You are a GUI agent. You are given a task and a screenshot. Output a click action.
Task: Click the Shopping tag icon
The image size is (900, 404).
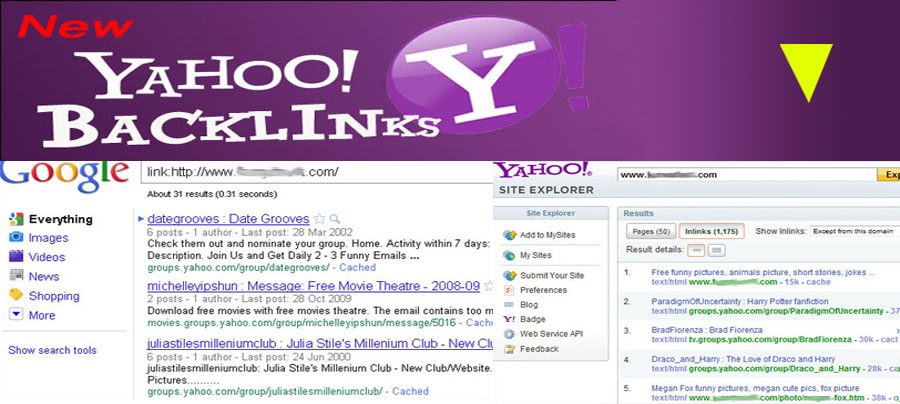click(x=16, y=296)
